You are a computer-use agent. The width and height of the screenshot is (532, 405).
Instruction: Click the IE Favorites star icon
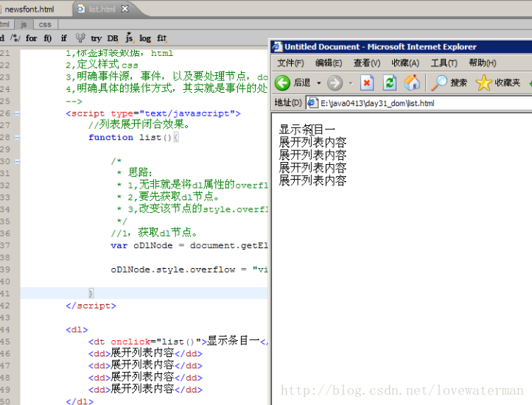tap(484, 82)
